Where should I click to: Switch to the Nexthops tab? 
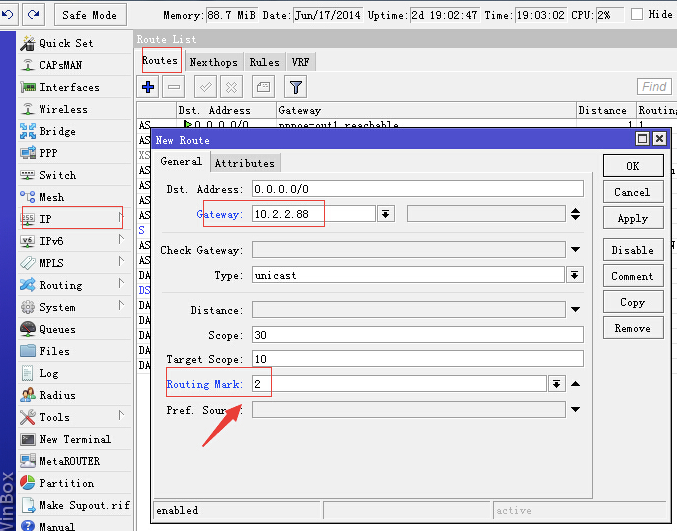pos(214,63)
